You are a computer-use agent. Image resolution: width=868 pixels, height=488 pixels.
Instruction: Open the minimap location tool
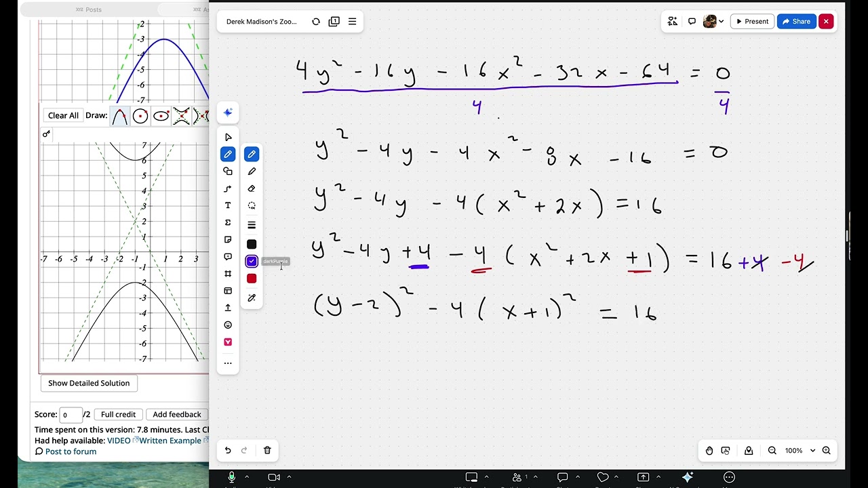(749, 451)
